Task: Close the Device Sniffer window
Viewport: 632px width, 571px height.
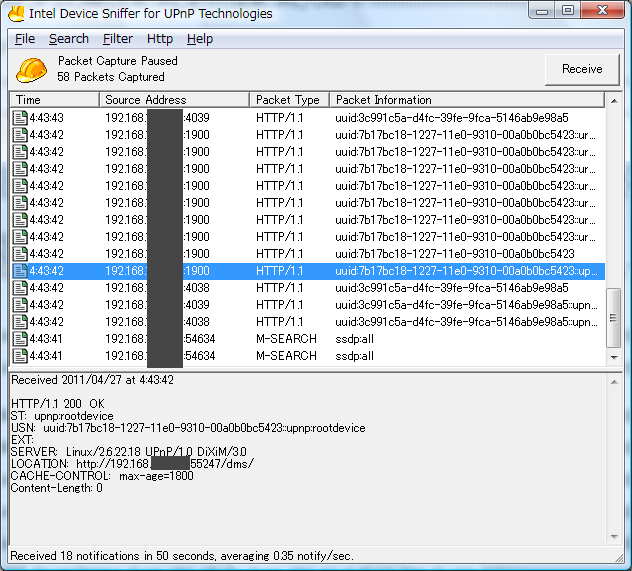Action: point(602,10)
